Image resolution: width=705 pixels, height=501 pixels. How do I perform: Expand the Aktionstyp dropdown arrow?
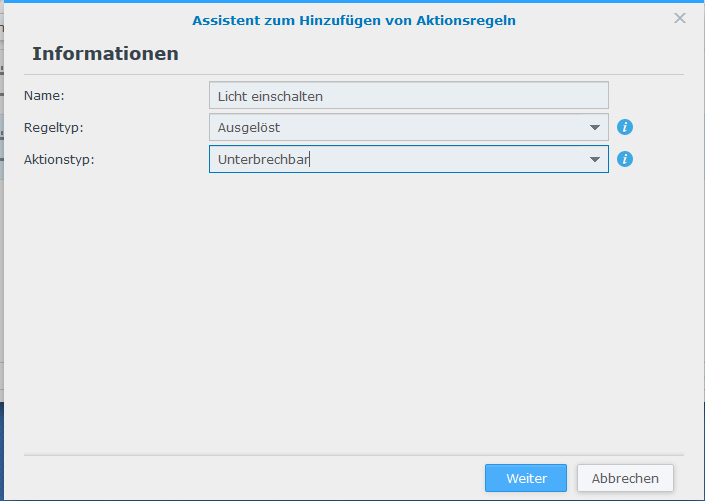594,160
